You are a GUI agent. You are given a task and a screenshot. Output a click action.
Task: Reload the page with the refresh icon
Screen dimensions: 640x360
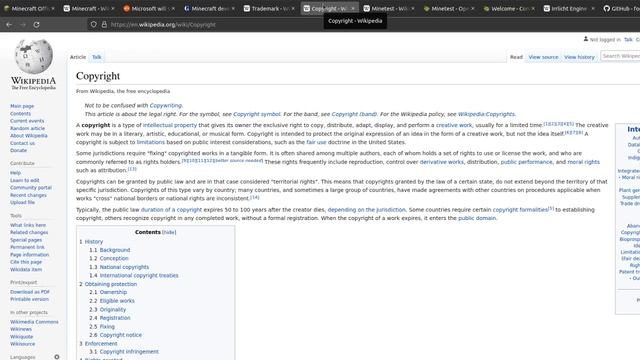(36, 24)
